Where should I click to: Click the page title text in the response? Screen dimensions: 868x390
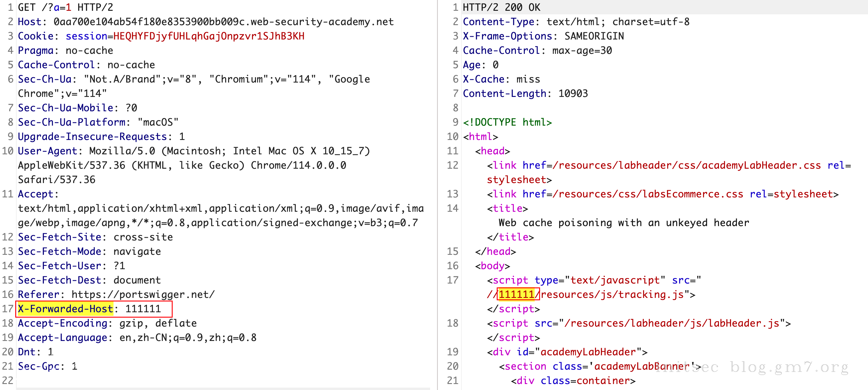pyautogui.click(x=623, y=223)
